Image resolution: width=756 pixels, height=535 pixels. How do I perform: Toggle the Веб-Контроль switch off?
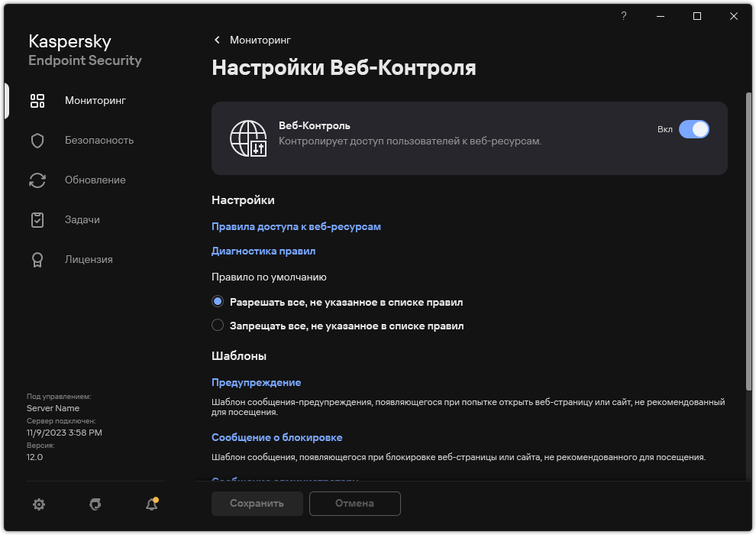(x=694, y=129)
